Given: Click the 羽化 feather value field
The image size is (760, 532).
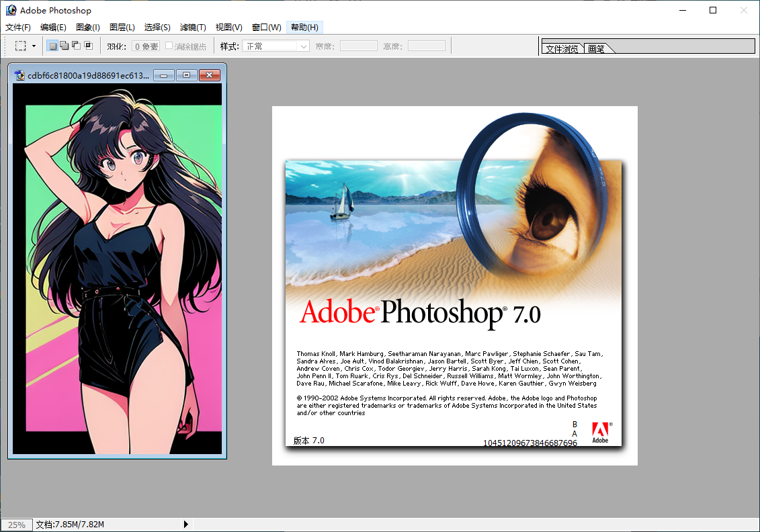Looking at the screenshot, I should pyautogui.click(x=145, y=46).
